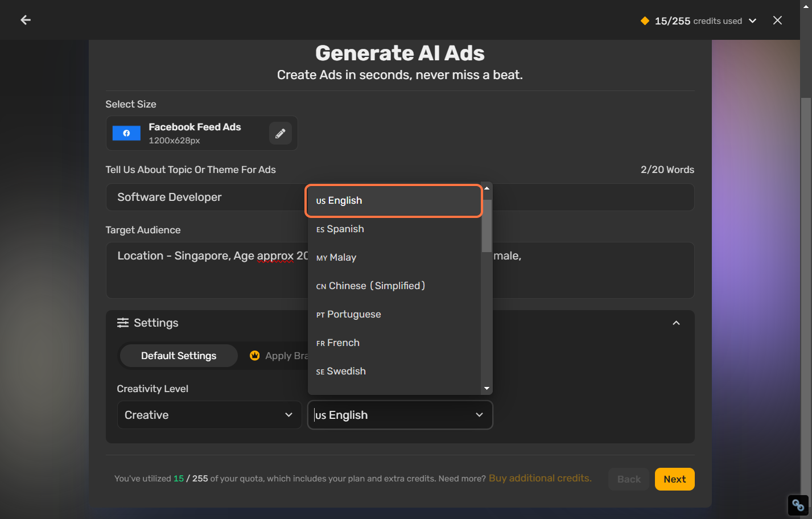Pick Malay from the language list

pyautogui.click(x=394, y=257)
